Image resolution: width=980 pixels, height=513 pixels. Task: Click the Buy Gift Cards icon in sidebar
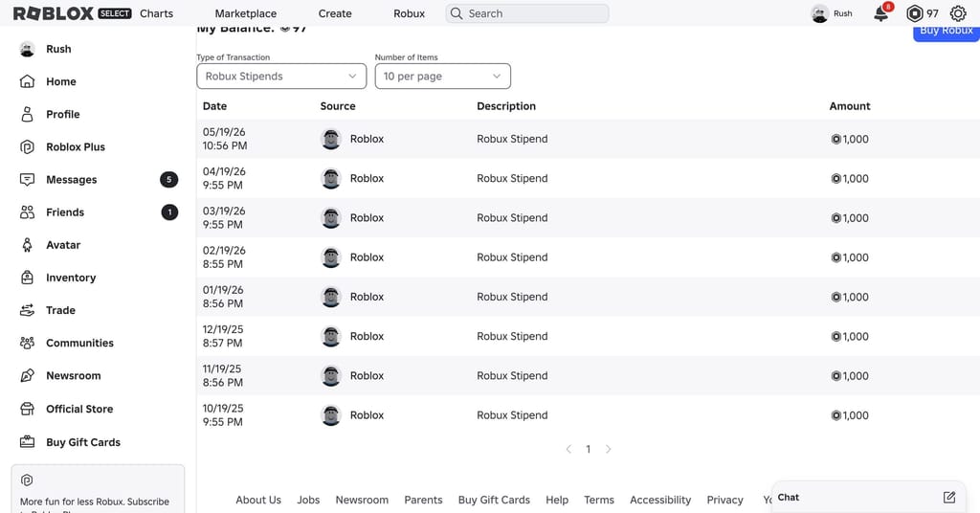click(x=27, y=442)
